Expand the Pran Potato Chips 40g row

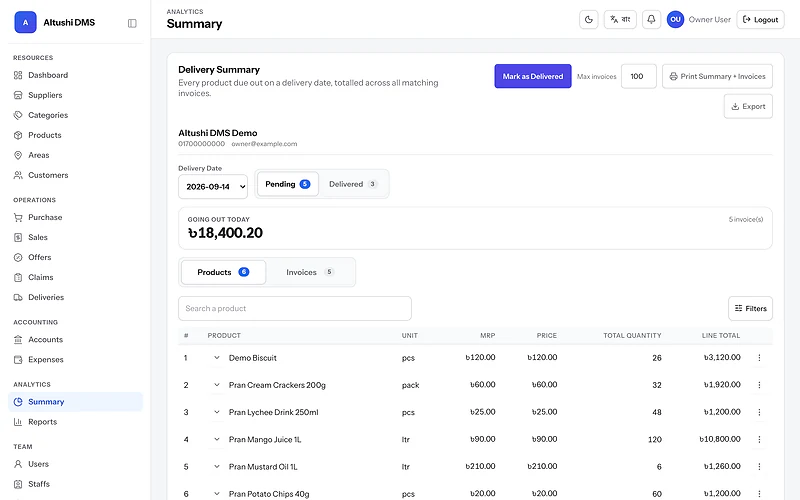pyautogui.click(x=217, y=494)
